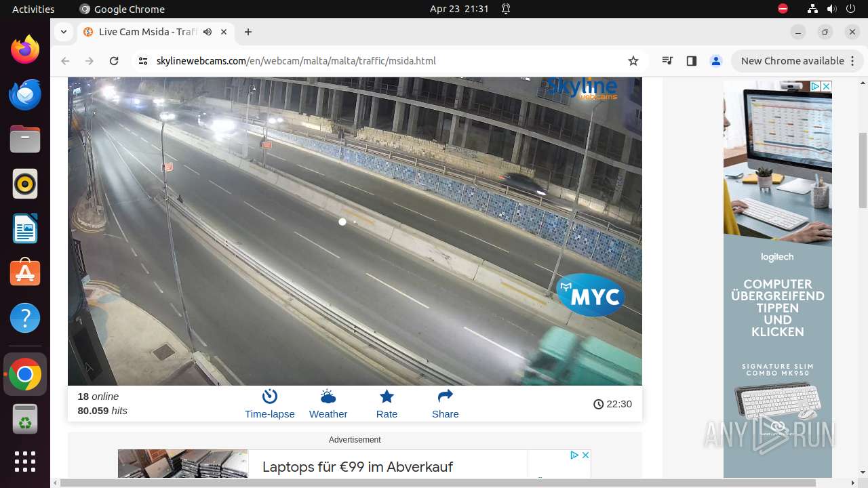Click the webcam video stream
Image resolution: width=868 pixels, height=488 pixels.
pyautogui.click(x=355, y=231)
